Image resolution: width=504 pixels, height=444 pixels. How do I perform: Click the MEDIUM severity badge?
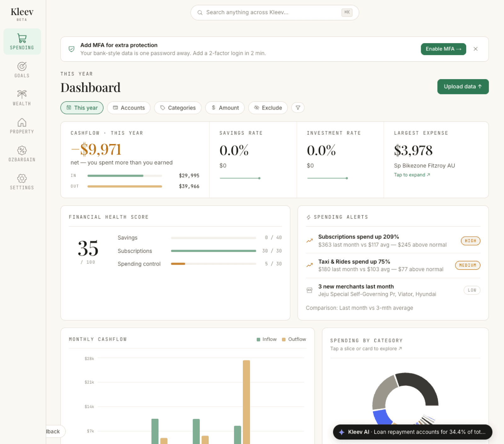(x=468, y=265)
